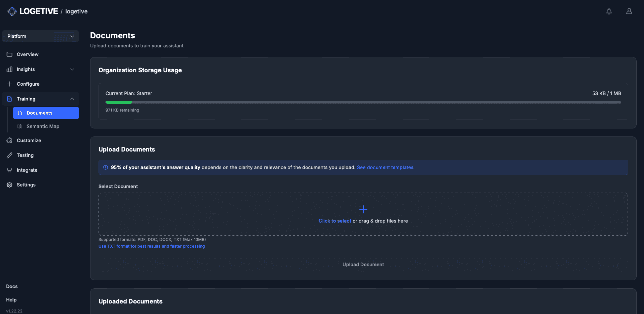644x314 pixels.
Task: Open user profile icon
Action: point(629,11)
